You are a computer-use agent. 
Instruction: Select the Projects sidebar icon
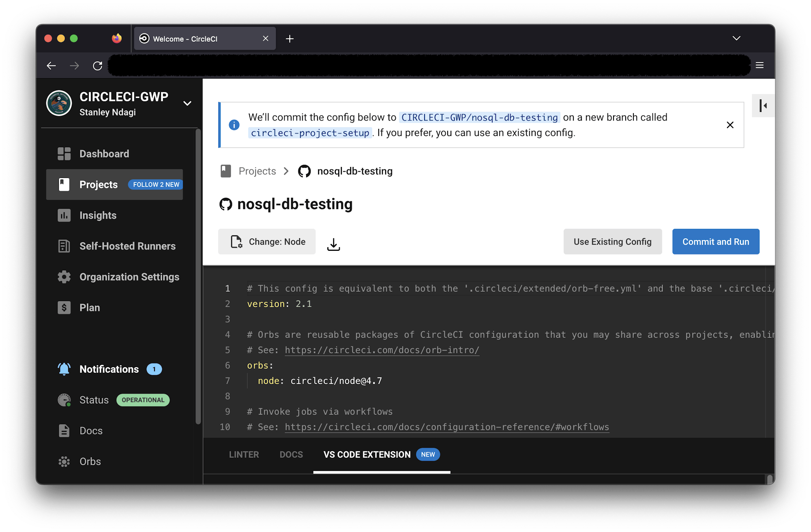point(64,184)
